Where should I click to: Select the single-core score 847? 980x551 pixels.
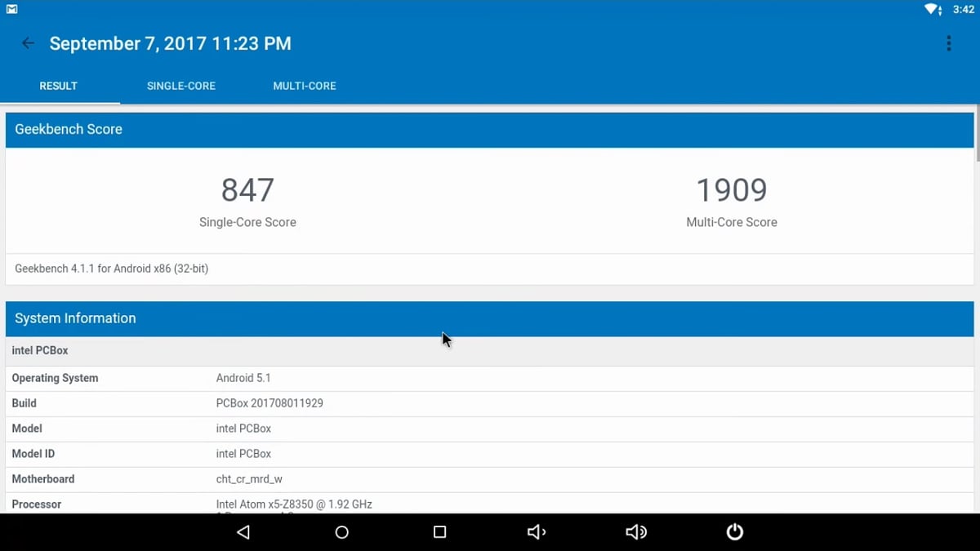pos(247,190)
